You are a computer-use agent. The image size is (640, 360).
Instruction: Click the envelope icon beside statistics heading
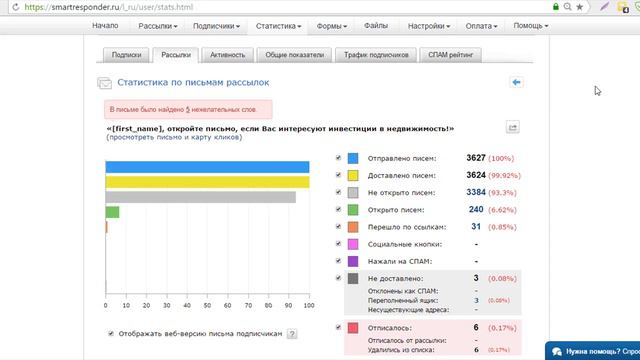click(x=104, y=83)
